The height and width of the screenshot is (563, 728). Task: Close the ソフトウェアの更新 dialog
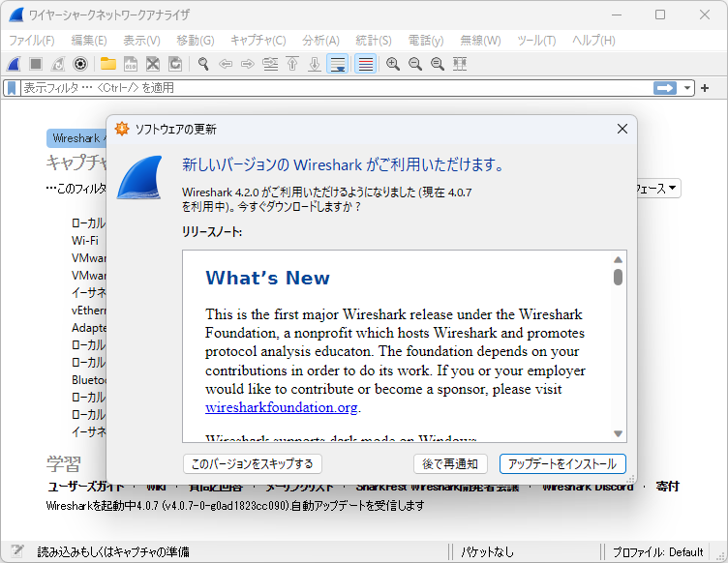[x=622, y=129]
